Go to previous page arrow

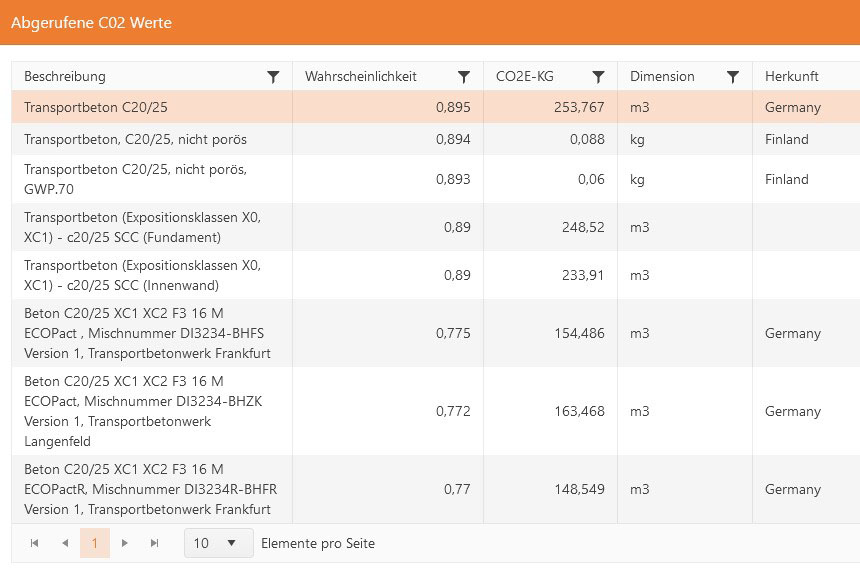coord(65,543)
